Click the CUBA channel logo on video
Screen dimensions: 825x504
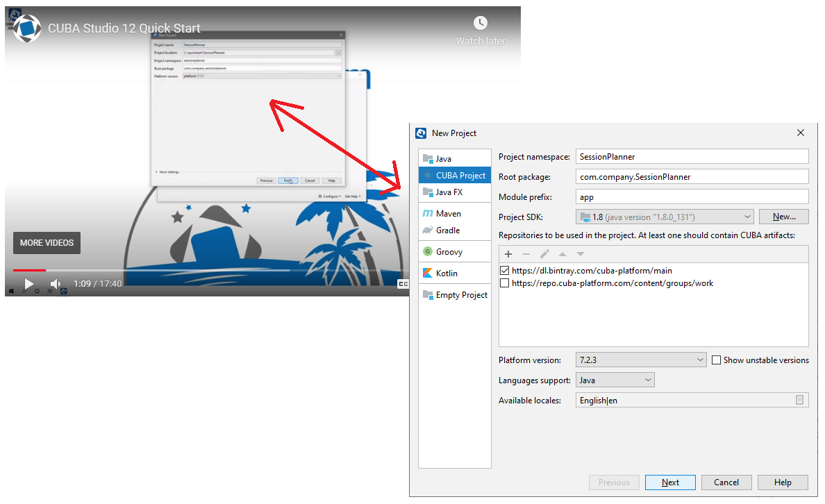click(x=27, y=28)
